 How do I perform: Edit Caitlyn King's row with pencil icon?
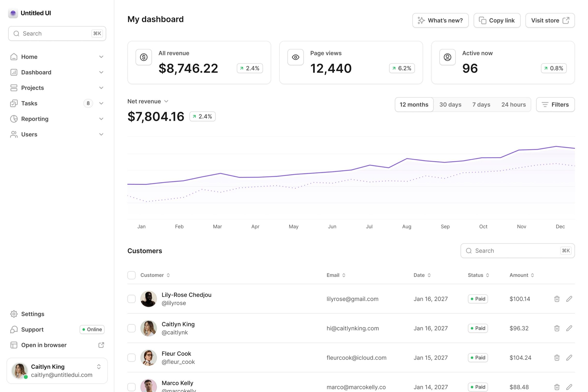click(569, 328)
